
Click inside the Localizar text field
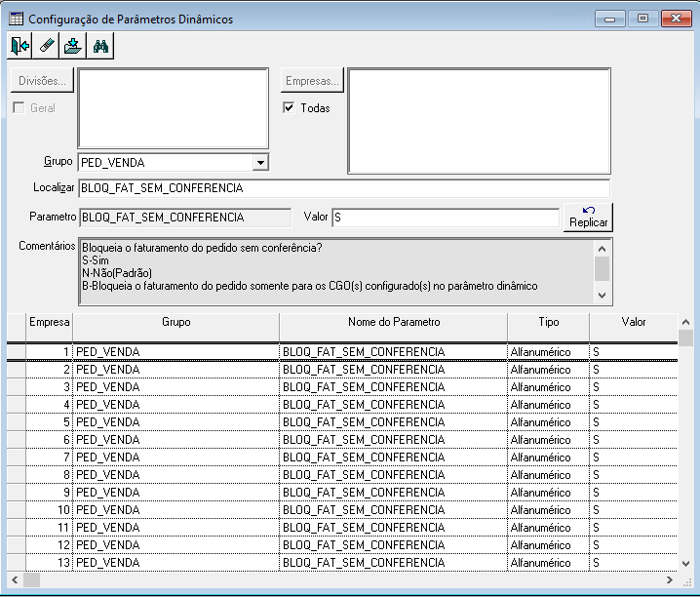coord(344,188)
